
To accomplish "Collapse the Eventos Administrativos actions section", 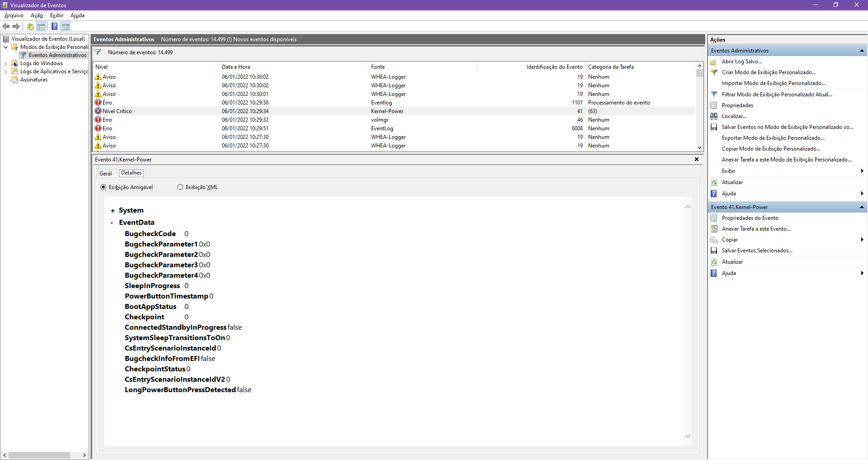I will tap(862, 51).
